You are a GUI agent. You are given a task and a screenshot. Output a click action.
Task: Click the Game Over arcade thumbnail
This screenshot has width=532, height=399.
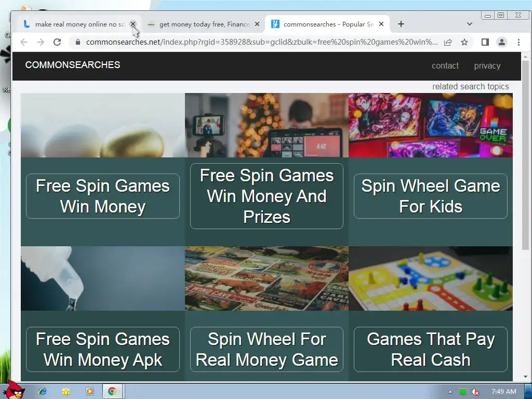[431, 125]
